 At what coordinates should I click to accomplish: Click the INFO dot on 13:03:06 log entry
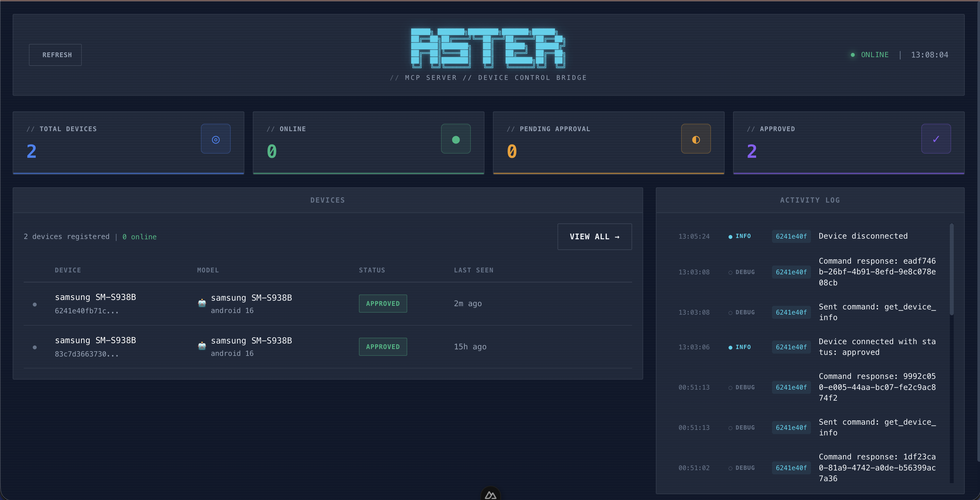(x=730, y=347)
